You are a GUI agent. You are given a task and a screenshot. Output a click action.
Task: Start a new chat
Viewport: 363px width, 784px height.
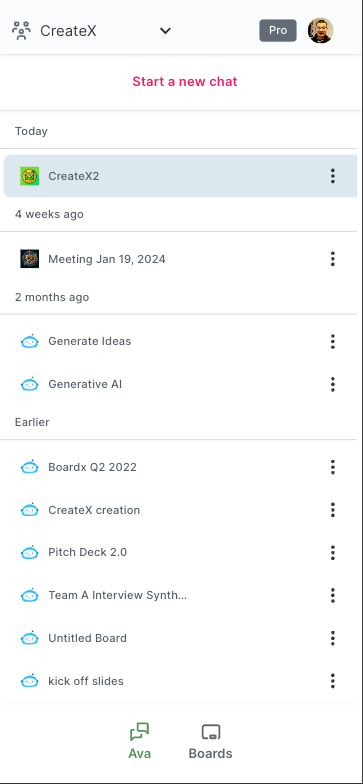[184, 82]
